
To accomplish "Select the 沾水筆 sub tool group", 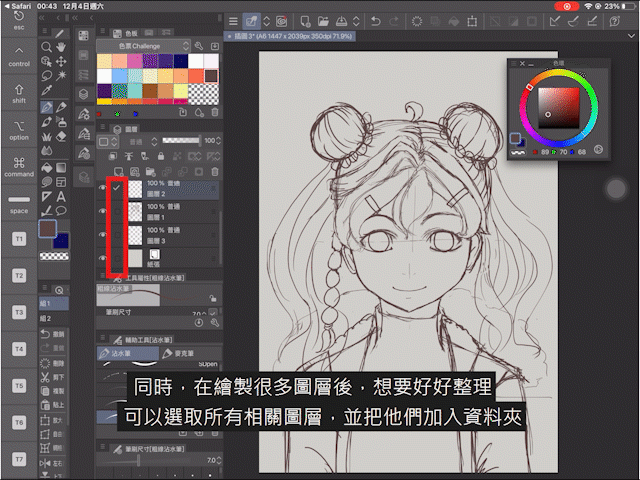I will tap(128, 353).
